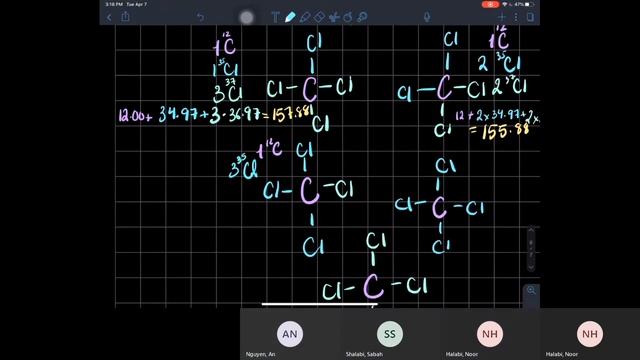Click the time 3:18 PM in status bar
The height and width of the screenshot is (360, 640).
click(x=114, y=4)
